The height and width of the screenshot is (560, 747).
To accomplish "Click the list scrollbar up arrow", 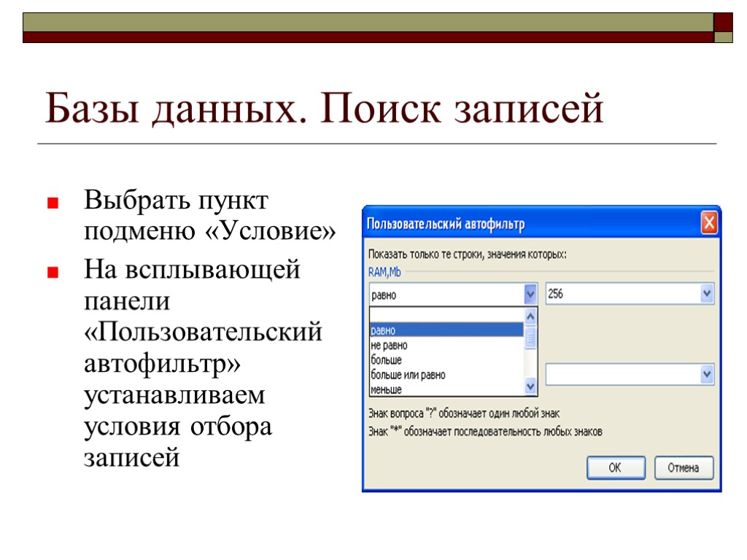I will pos(530,316).
